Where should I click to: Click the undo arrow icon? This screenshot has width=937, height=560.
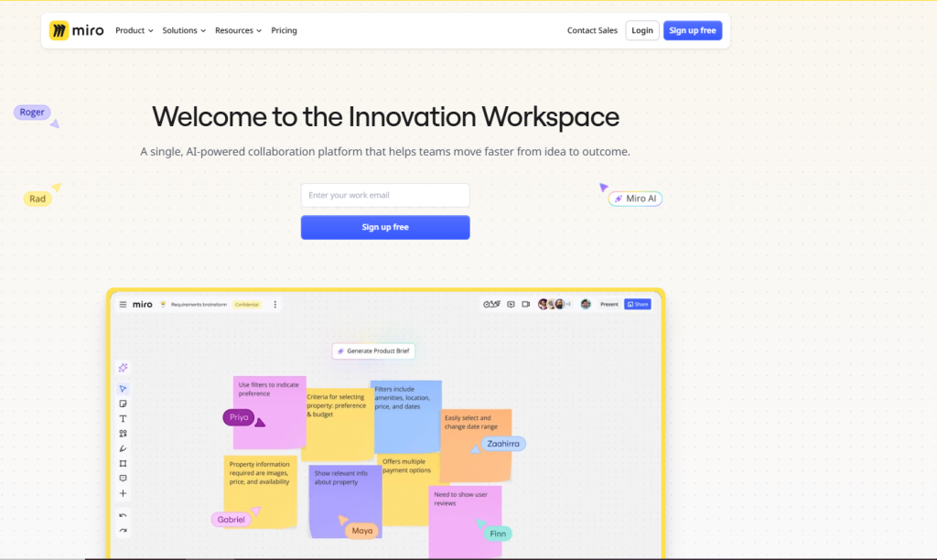coord(123,515)
